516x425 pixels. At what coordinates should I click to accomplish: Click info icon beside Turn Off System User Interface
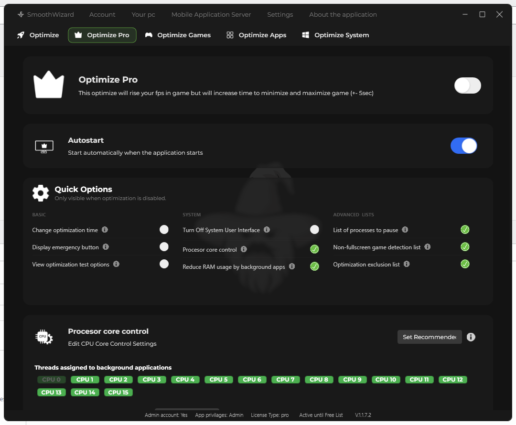(x=267, y=230)
